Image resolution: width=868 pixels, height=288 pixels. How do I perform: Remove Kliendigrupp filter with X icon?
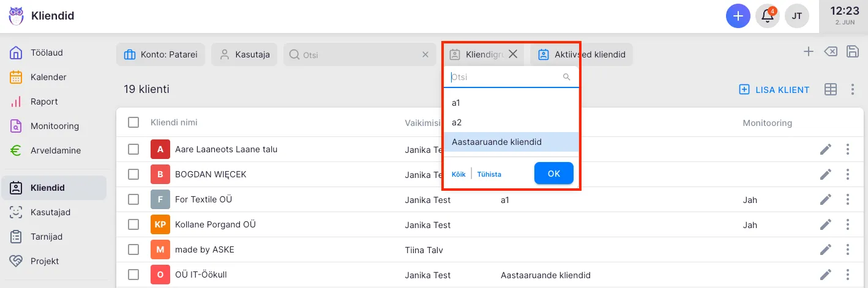coord(513,54)
